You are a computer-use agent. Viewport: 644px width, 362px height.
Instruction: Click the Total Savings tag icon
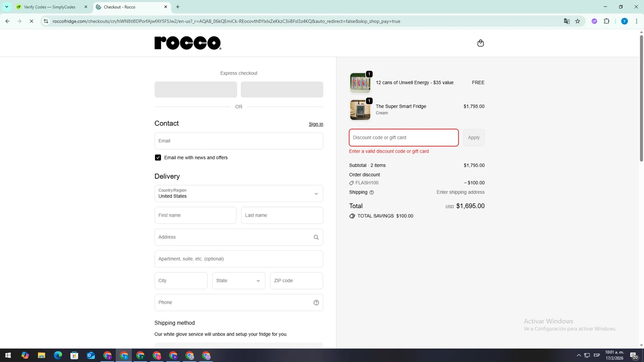click(x=352, y=216)
